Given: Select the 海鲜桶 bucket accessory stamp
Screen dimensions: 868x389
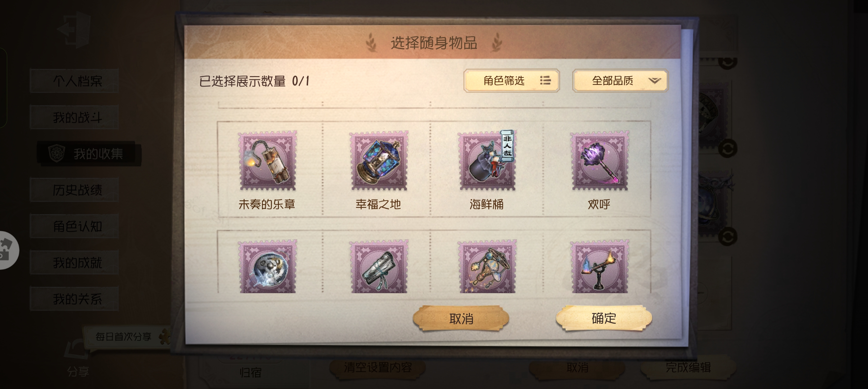Looking at the screenshot, I should click(487, 161).
